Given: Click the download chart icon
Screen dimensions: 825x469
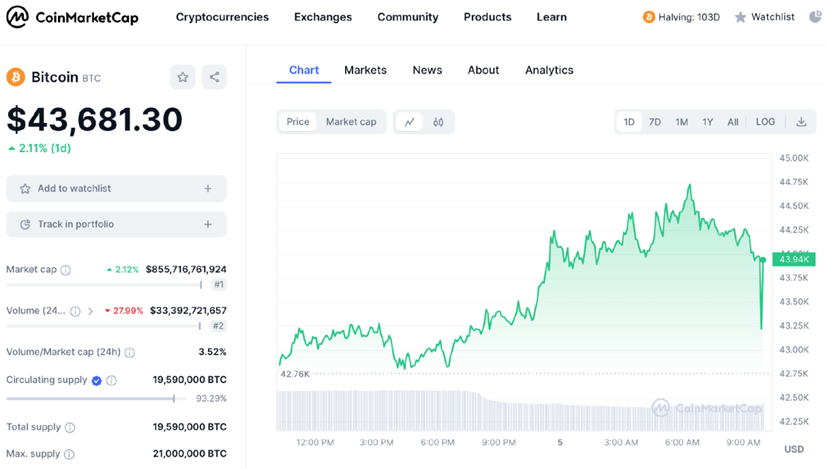Looking at the screenshot, I should 801,122.
